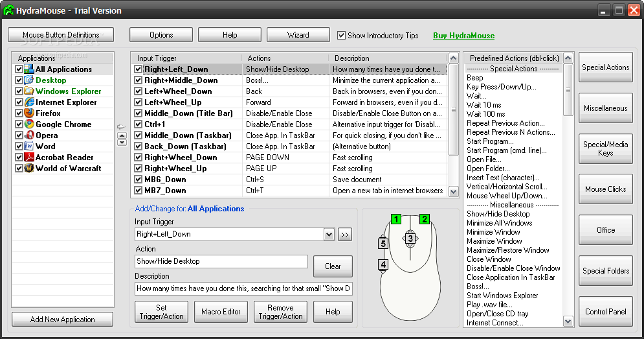Click Set Trigger/Action button
The image size is (644, 339).
[x=161, y=312]
